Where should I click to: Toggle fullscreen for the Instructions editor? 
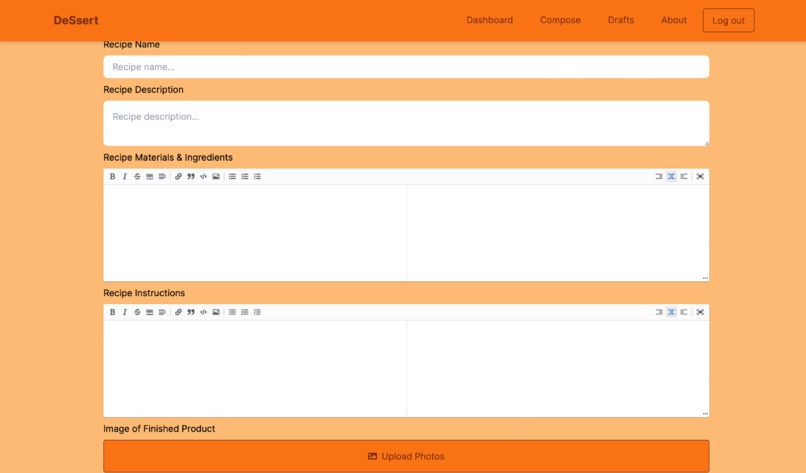tap(700, 312)
